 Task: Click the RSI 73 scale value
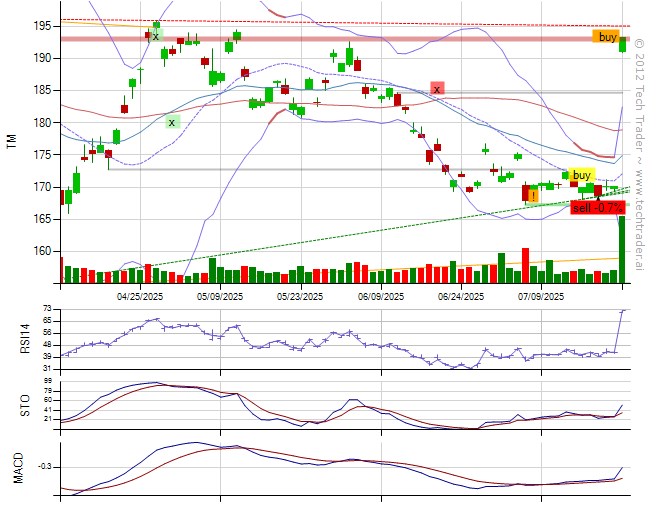coord(47,309)
